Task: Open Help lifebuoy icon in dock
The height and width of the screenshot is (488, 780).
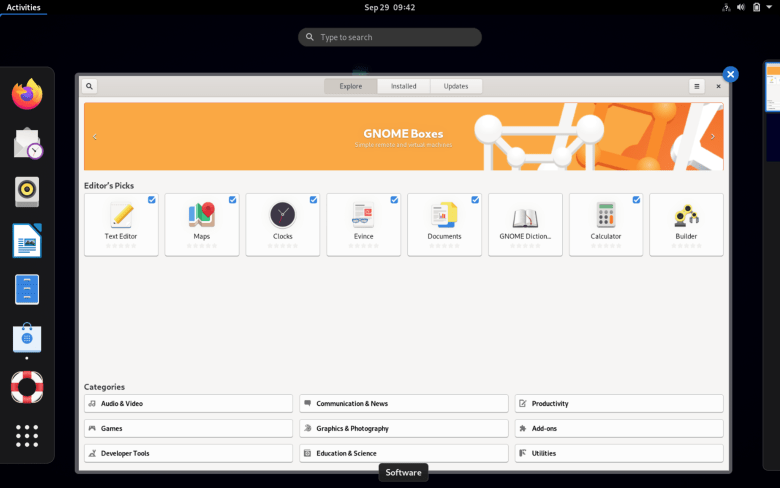Action: (x=27, y=387)
